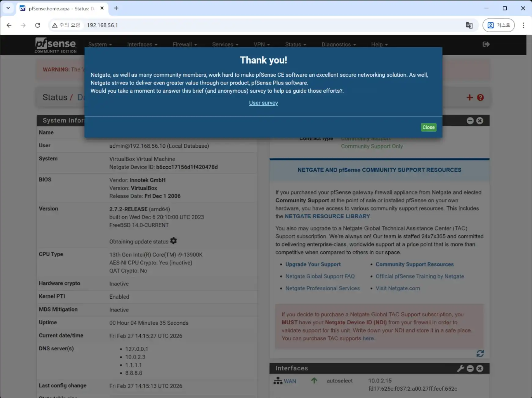
Task: Open the Services menu
Action: tap(225, 44)
